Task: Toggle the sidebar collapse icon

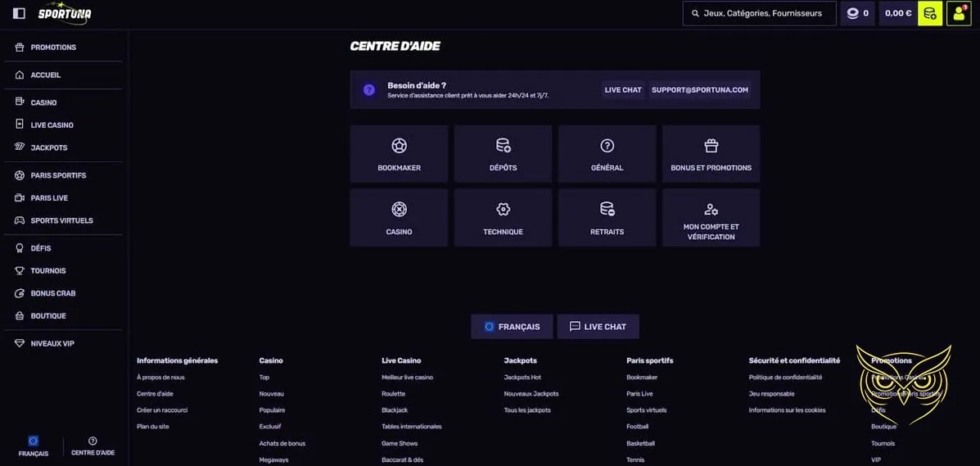Action: click(19, 13)
